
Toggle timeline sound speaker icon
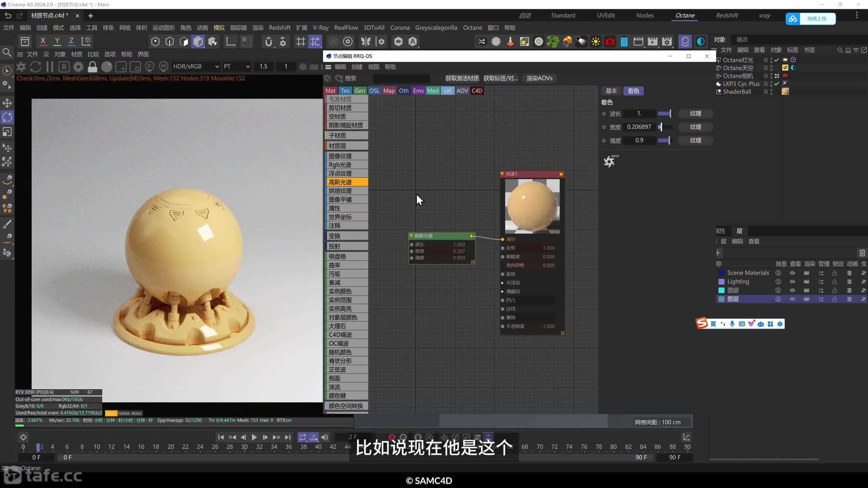(324, 437)
